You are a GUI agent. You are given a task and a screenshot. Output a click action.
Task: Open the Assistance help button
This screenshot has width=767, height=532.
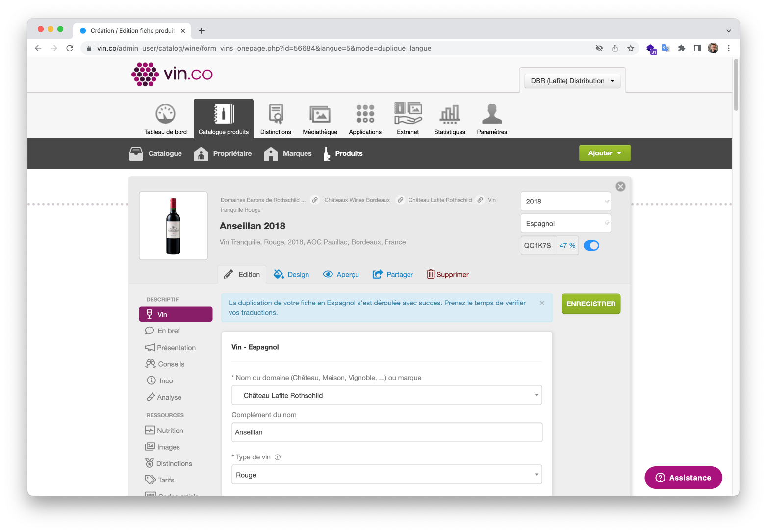(x=683, y=478)
